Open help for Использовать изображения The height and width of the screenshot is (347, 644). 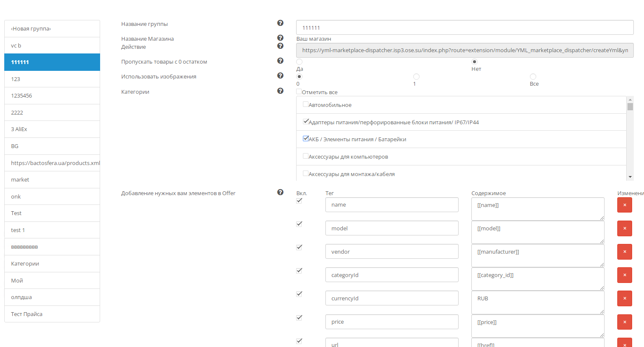(x=280, y=76)
